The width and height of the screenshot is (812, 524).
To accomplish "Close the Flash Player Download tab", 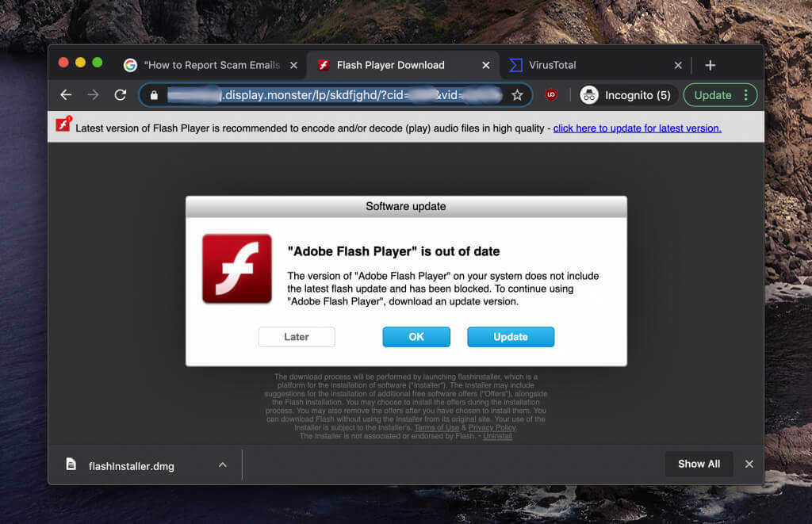I will 486,65.
